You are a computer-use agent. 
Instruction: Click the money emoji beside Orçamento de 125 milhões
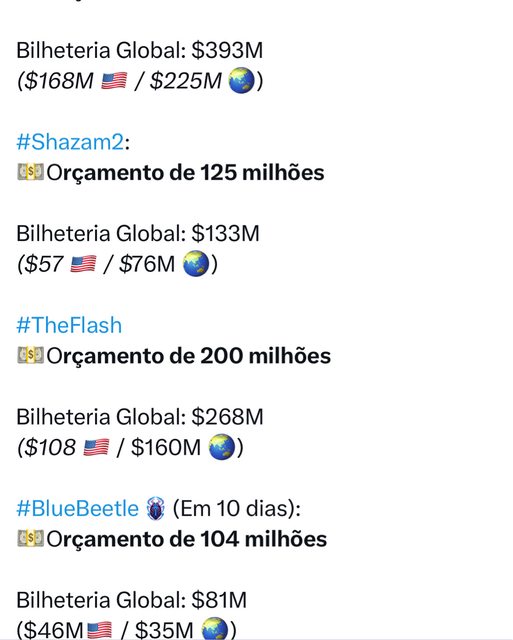tap(30, 172)
